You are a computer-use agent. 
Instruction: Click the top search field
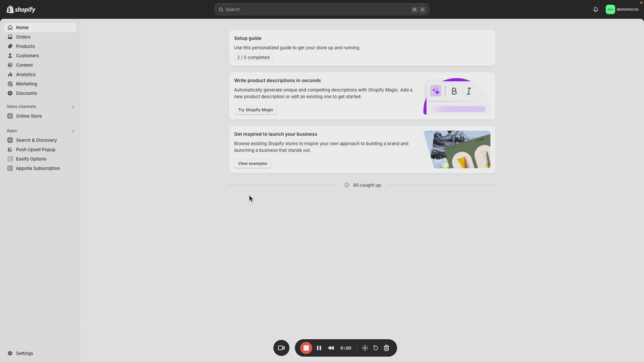[321, 9]
